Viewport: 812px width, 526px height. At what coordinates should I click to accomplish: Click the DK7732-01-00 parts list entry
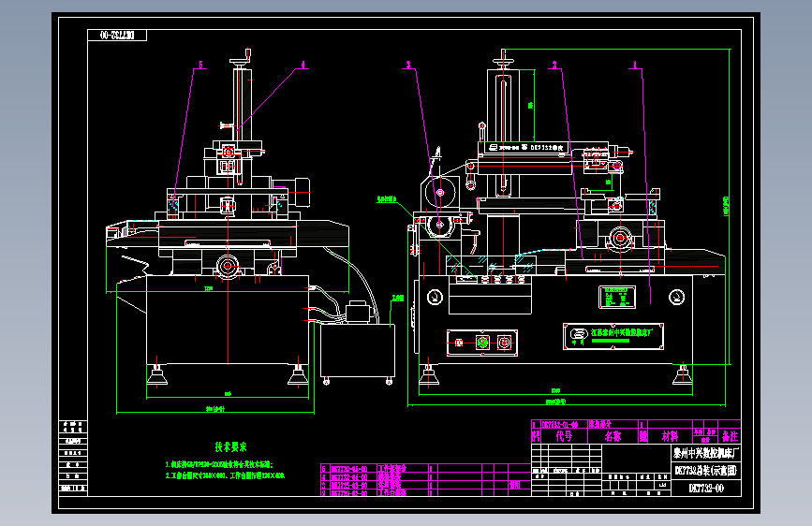pos(560,425)
